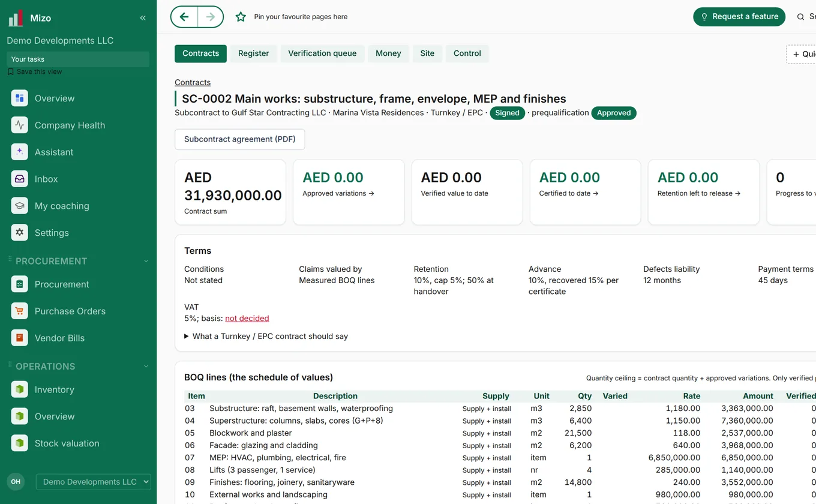
Task: Click the Signed status badge
Action: click(x=507, y=113)
